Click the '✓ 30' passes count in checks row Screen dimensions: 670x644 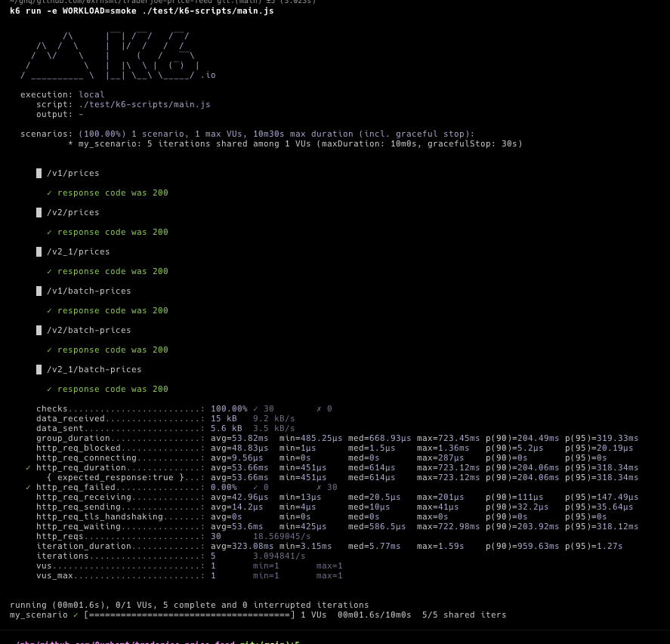point(263,409)
